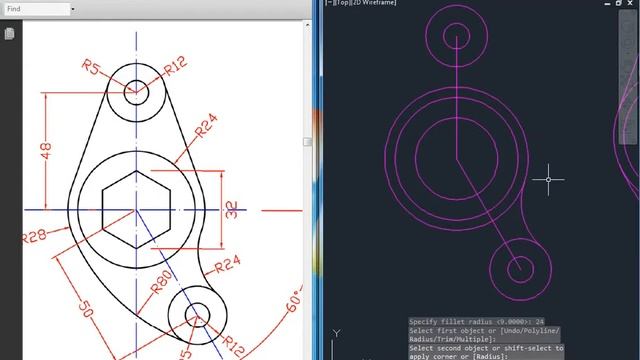This screenshot has height=360, width=640.
Task: Open the page thumbnails panel icon
Action: click(x=9, y=33)
